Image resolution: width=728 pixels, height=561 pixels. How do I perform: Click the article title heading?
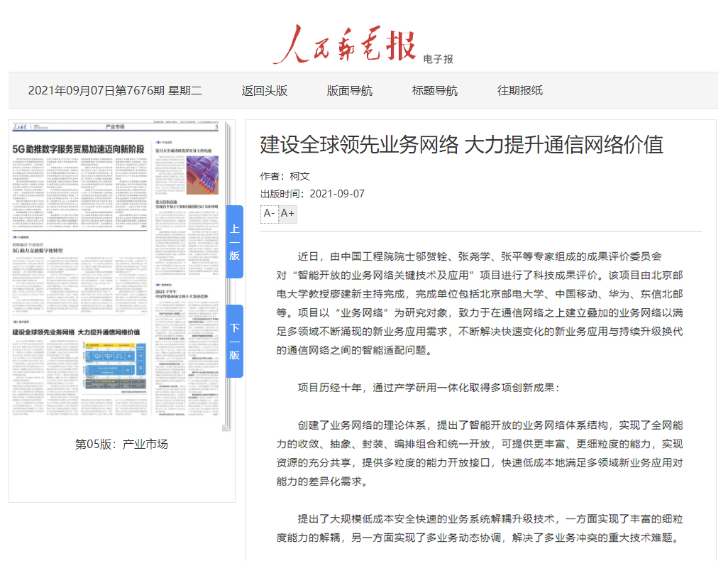tap(461, 145)
